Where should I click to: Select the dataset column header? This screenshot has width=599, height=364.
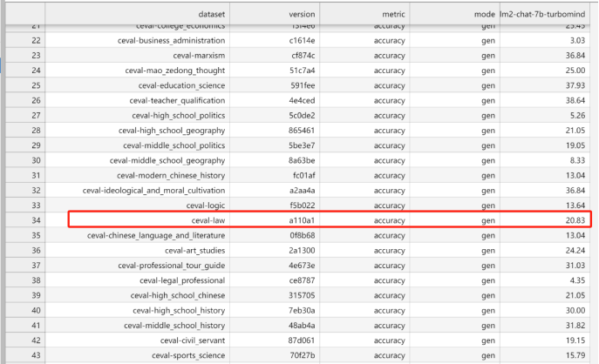pyautogui.click(x=137, y=14)
